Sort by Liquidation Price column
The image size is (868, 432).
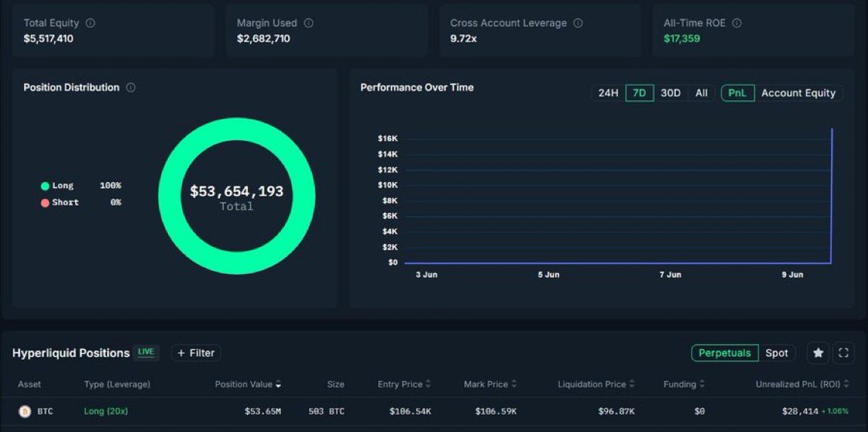[596, 385]
